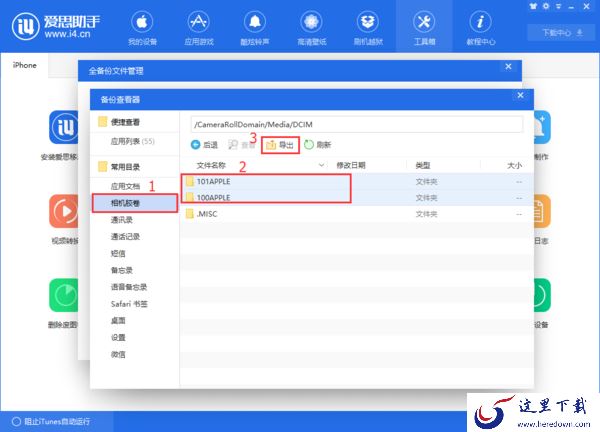Click 安装爱思移动端 icon in main window

(x=64, y=127)
